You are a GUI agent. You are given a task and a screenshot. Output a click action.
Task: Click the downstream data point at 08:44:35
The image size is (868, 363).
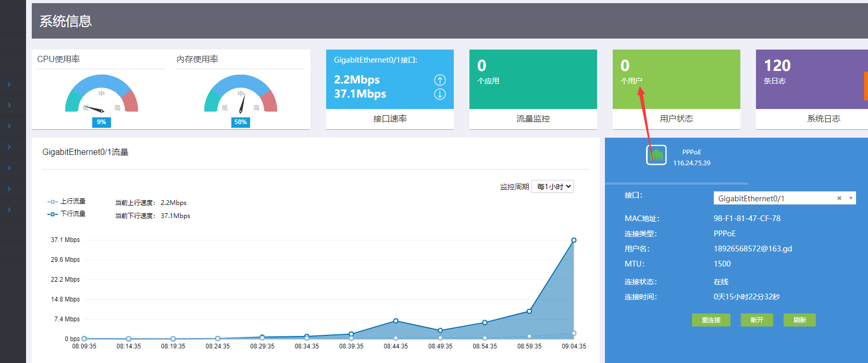point(396,321)
